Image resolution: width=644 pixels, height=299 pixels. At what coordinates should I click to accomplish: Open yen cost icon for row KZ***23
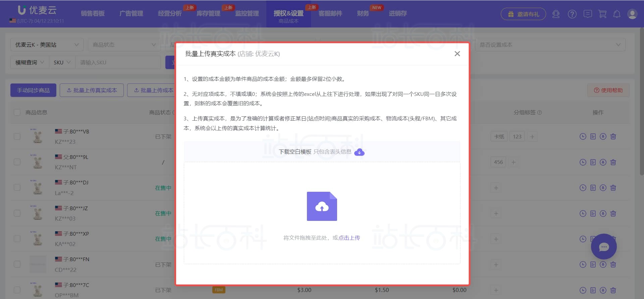tap(603, 136)
